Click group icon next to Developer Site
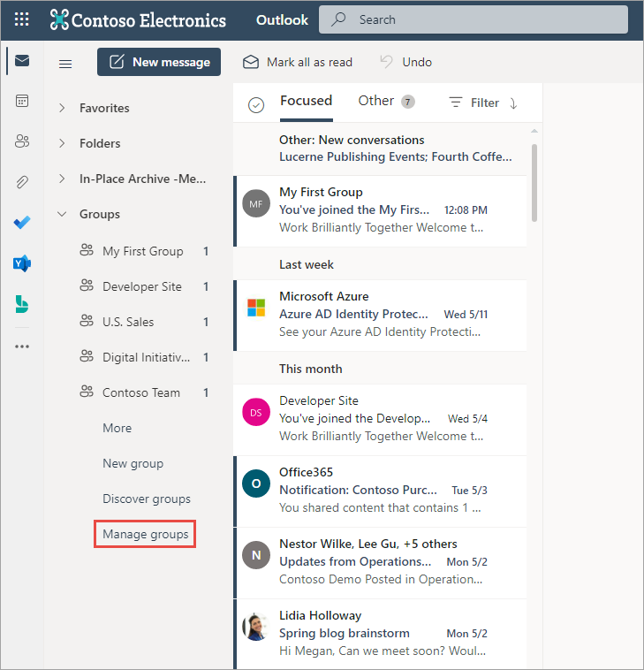This screenshot has width=644, height=670. [87, 286]
